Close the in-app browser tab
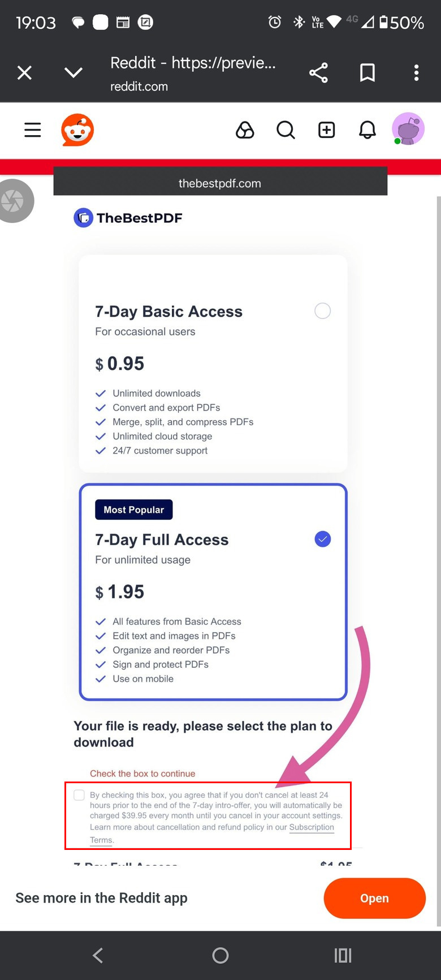This screenshot has width=441, height=980. click(x=24, y=73)
